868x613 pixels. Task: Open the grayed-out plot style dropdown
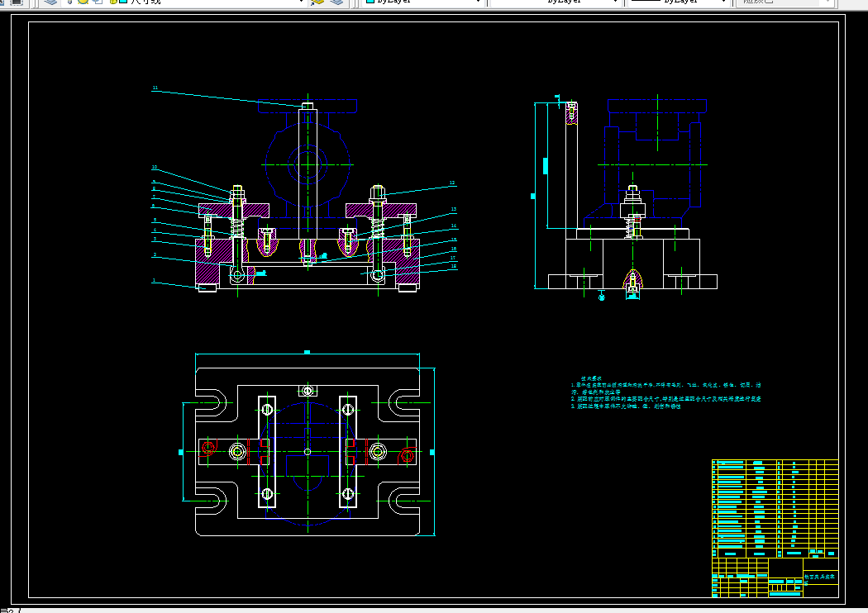tap(785, 2)
